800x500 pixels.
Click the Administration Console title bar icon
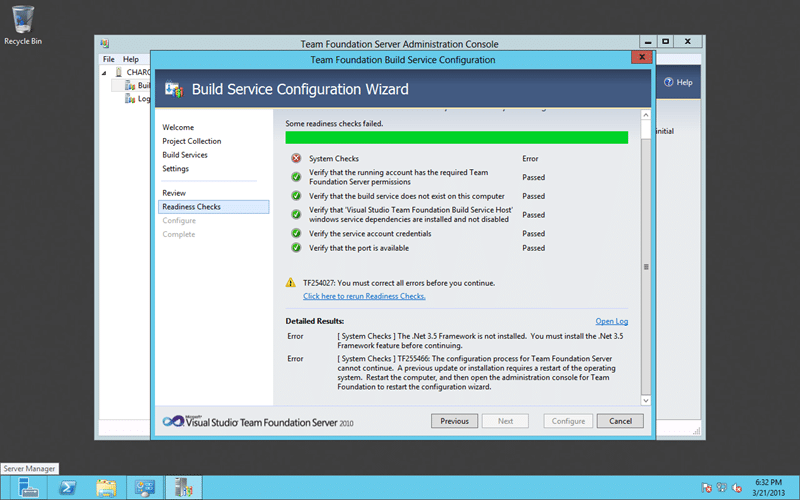[x=105, y=43]
